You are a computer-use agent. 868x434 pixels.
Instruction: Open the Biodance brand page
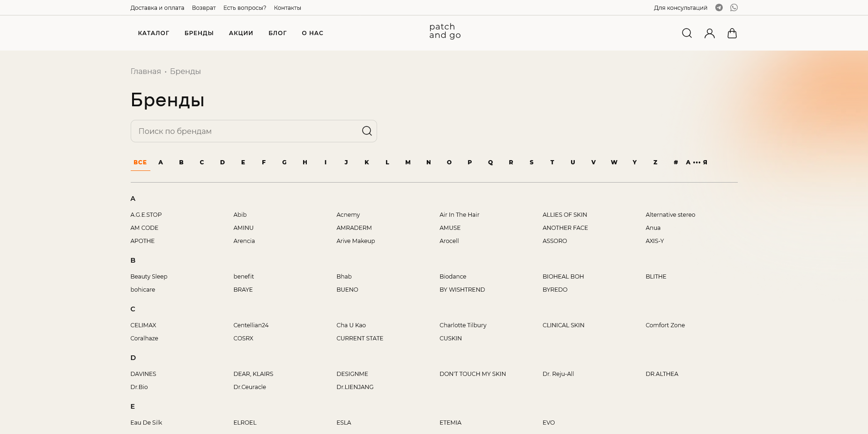click(x=453, y=277)
